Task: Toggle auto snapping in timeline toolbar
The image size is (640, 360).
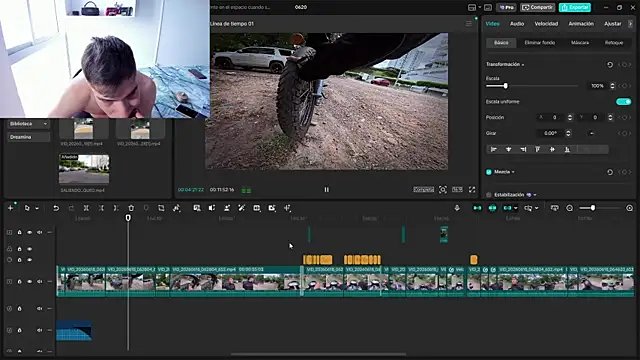Action: [x=492, y=208]
